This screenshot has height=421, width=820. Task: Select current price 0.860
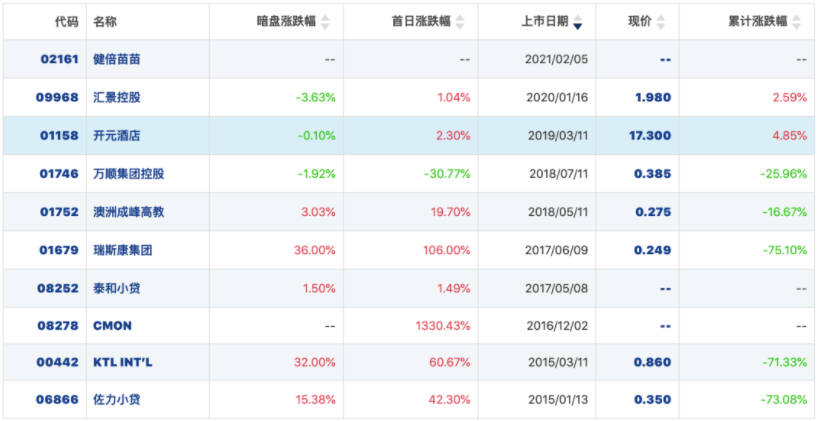click(x=653, y=362)
